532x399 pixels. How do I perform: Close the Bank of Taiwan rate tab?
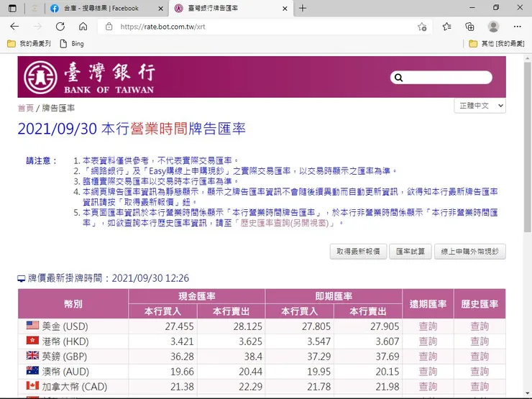coord(285,9)
